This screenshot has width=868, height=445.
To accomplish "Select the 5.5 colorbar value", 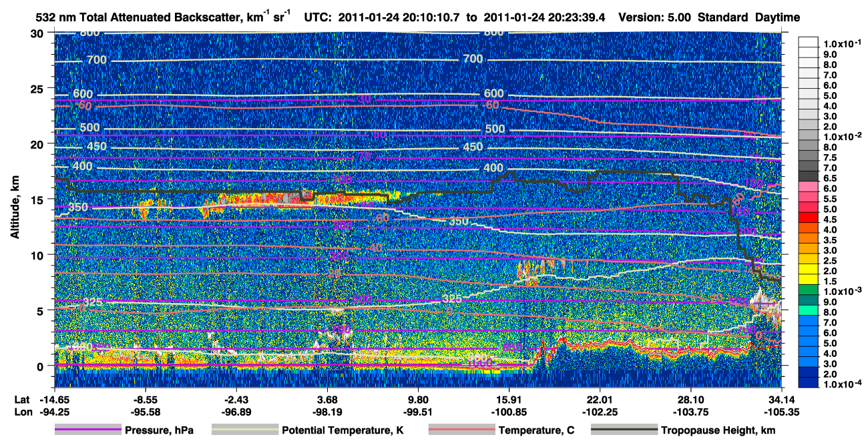I will tap(830, 199).
